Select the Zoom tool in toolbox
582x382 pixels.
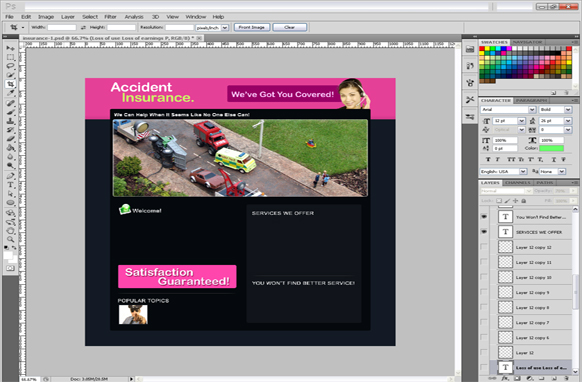click(10, 240)
